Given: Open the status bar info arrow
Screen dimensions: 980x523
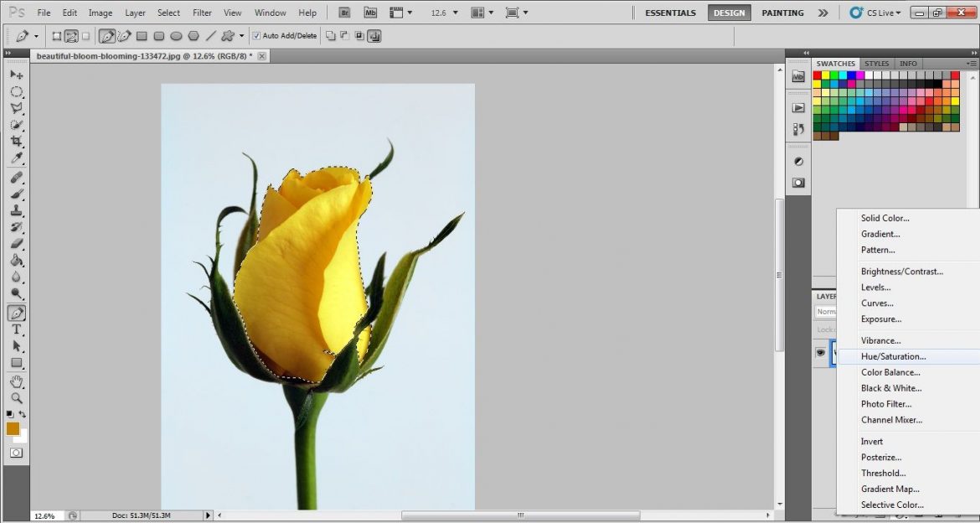Looking at the screenshot, I should (208, 515).
